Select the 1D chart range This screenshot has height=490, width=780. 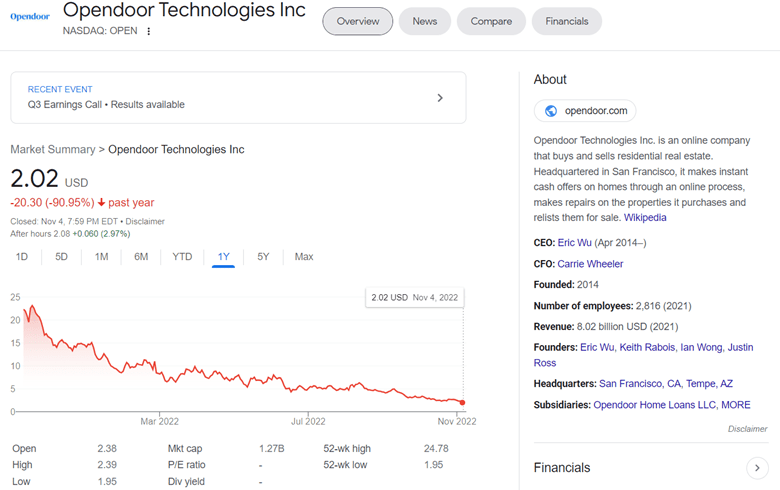[21, 257]
